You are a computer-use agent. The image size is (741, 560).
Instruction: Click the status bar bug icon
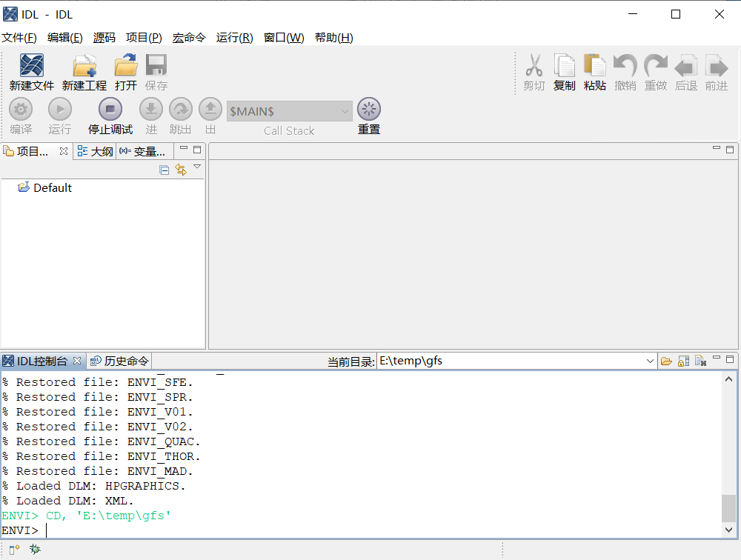click(35, 549)
